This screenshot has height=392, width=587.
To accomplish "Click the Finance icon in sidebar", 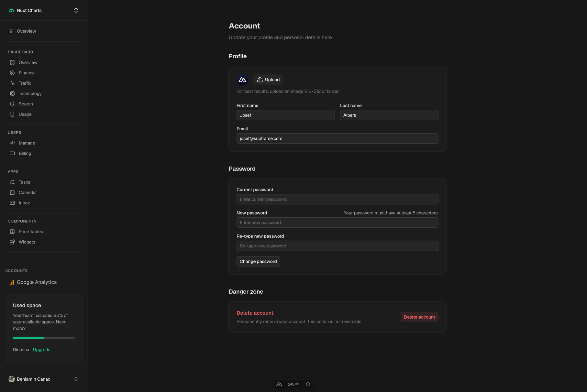I will coord(12,73).
